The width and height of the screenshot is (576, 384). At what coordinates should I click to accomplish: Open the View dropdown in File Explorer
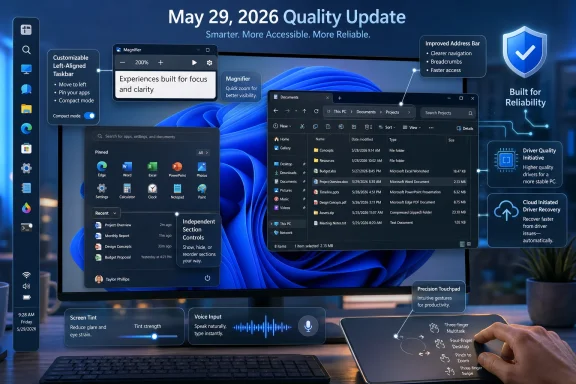coord(411,128)
